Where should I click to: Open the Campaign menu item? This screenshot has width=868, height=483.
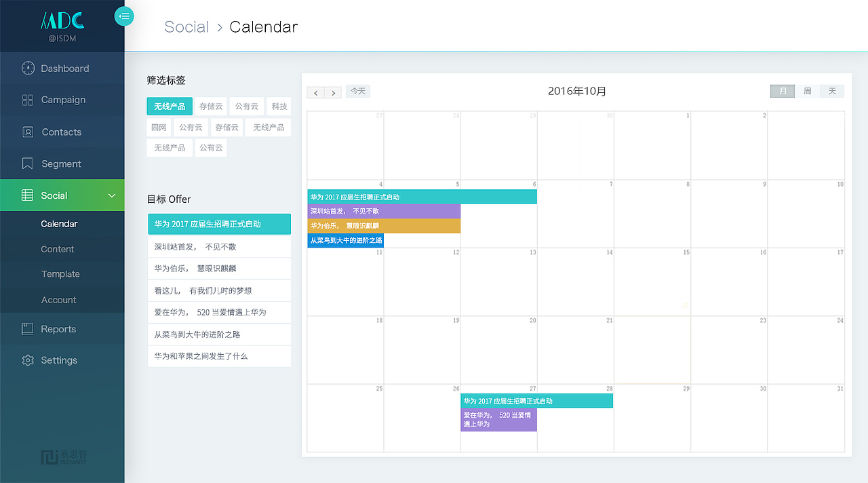tap(62, 100)
